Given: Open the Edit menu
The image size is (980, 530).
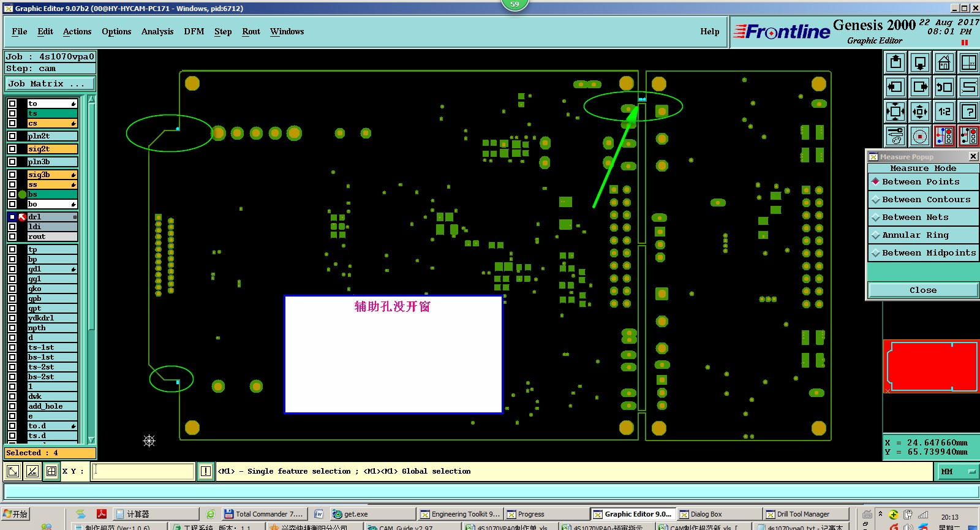Looking at the screenshot, I should 45,32.
